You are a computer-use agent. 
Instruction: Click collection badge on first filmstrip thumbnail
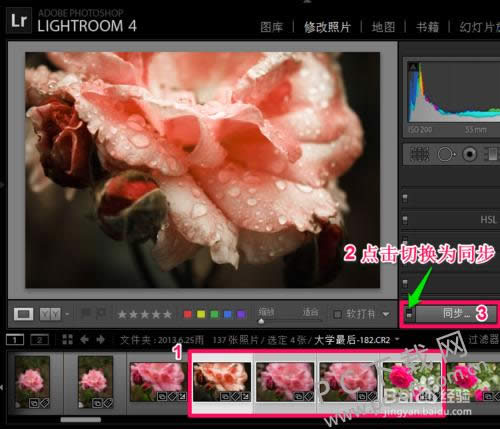point(34,403)
